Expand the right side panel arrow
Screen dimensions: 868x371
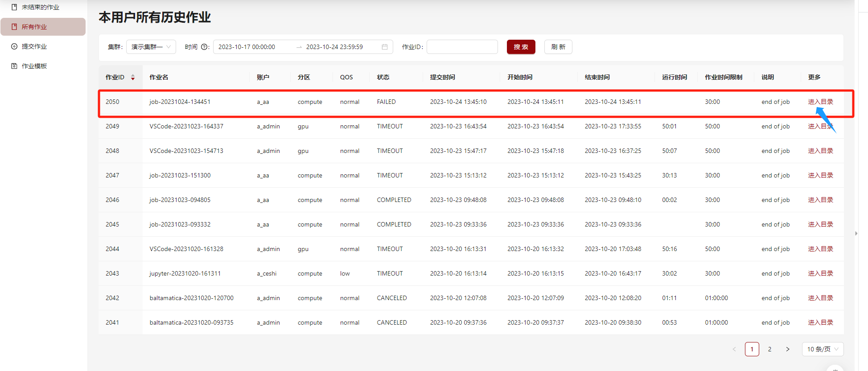pyautogui.click(x=856, y=233)
